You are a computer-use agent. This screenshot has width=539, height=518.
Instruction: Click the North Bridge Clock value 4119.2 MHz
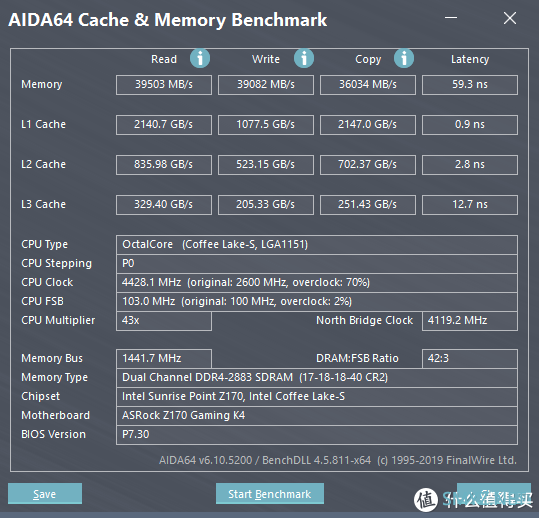coord(470,321)
